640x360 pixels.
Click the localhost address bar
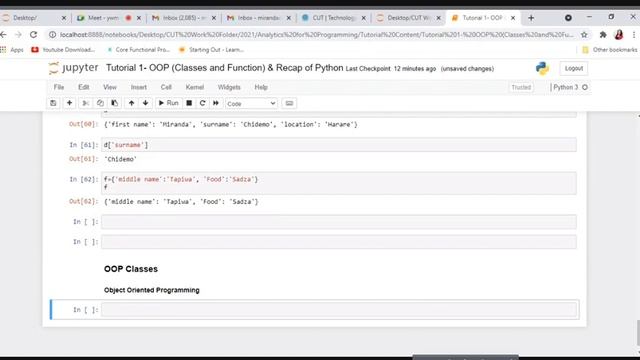316,35
